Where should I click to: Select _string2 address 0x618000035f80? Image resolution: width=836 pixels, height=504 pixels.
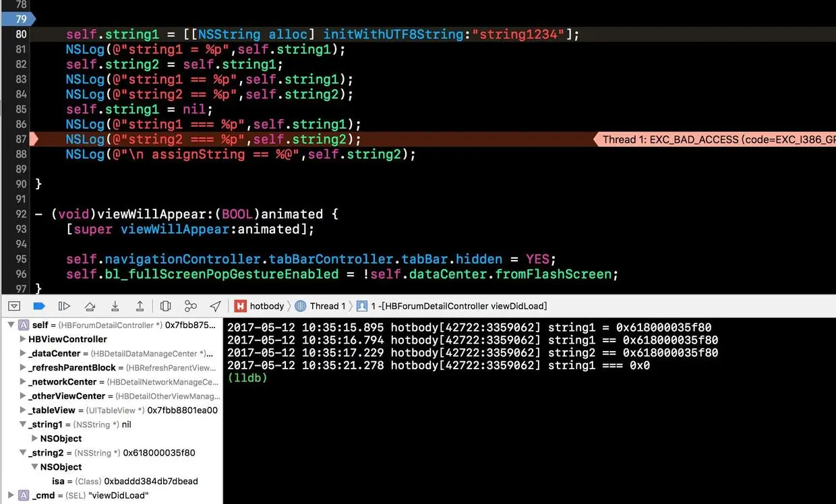tap(159, 453)
